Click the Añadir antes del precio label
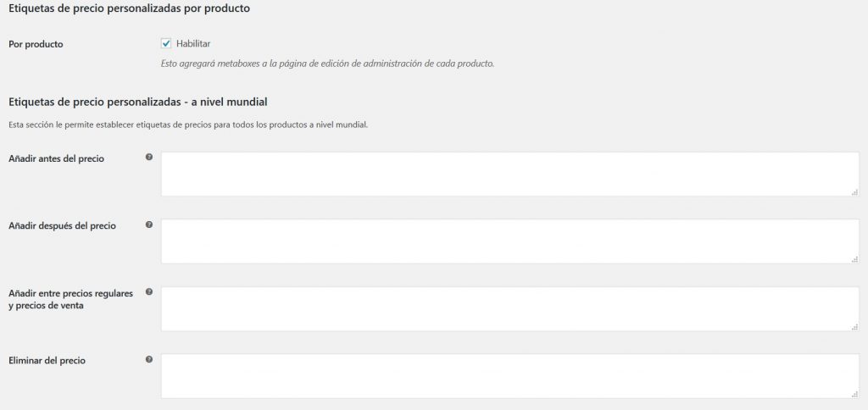 [56, 158]
